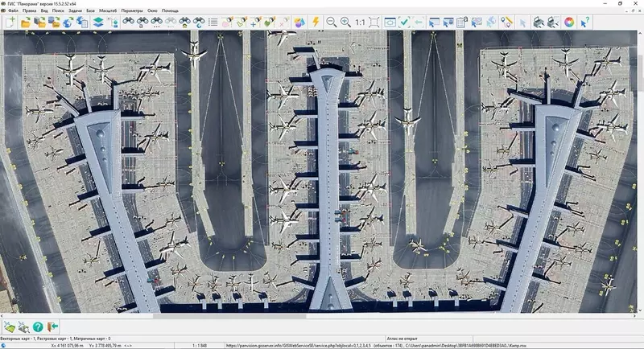The image size is (644, 349).
Task: Open a file with the yellow folder icon
Action: 25,23
